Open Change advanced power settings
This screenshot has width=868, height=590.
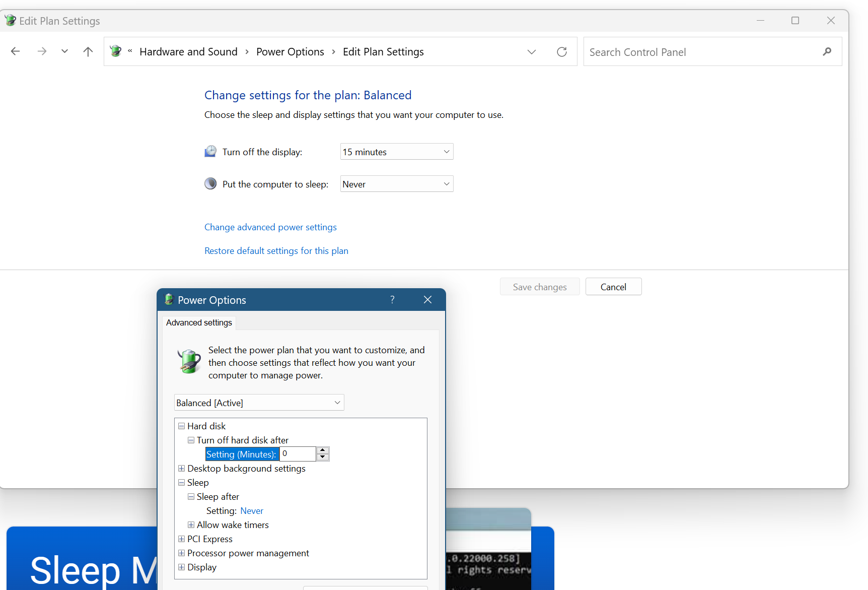270,227
